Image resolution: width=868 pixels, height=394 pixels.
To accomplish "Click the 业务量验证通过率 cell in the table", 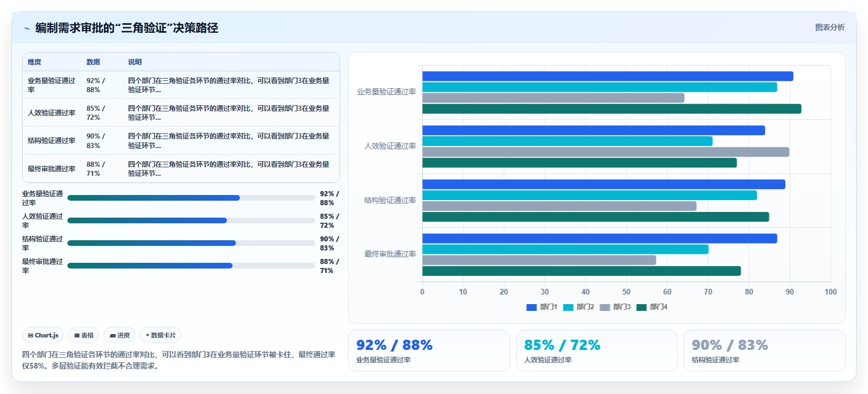I will [51, 85].
